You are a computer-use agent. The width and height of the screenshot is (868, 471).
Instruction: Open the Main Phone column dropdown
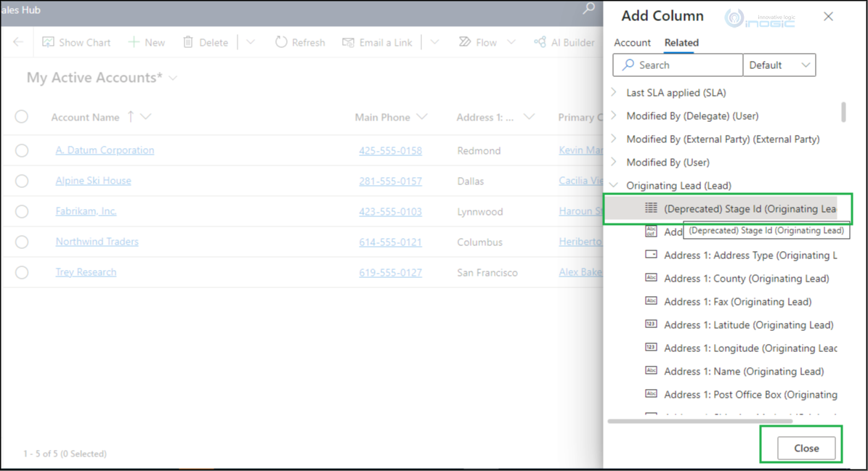point(422,117)
